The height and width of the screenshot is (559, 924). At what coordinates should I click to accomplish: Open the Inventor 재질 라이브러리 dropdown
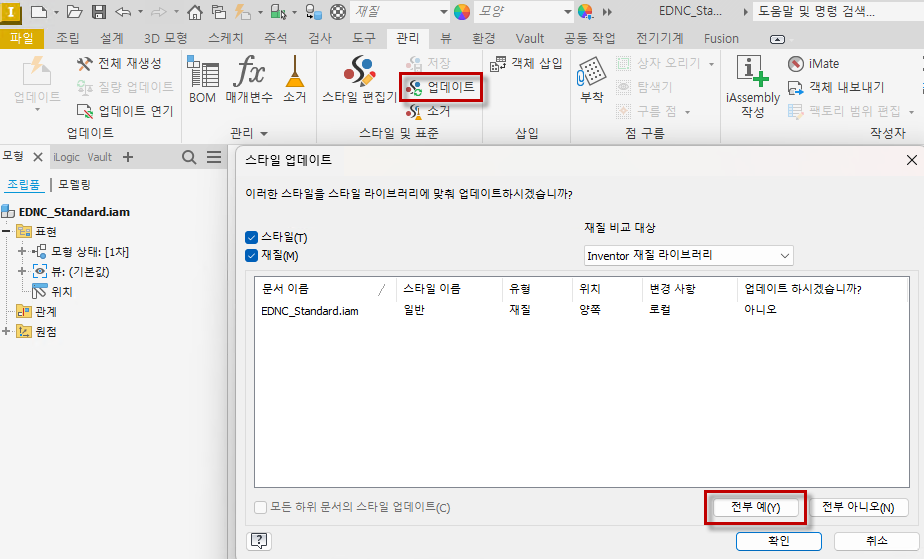click(688, 256)
